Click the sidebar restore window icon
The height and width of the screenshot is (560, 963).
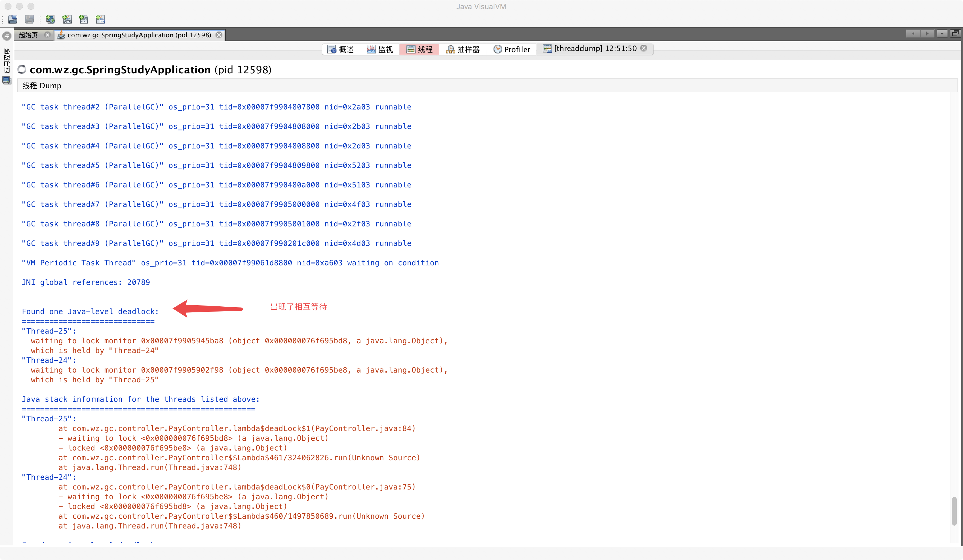7,36
